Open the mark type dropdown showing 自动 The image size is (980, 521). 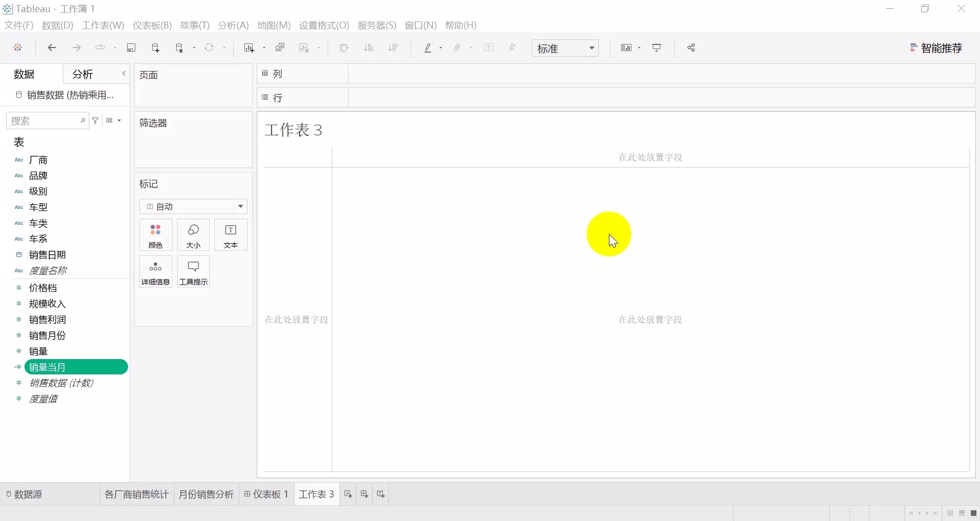(193, 206)
